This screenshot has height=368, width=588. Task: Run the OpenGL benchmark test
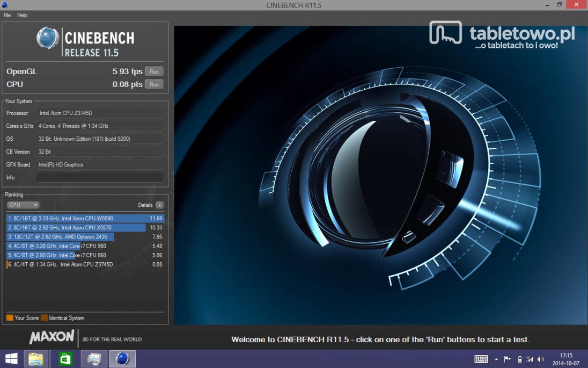154,71
